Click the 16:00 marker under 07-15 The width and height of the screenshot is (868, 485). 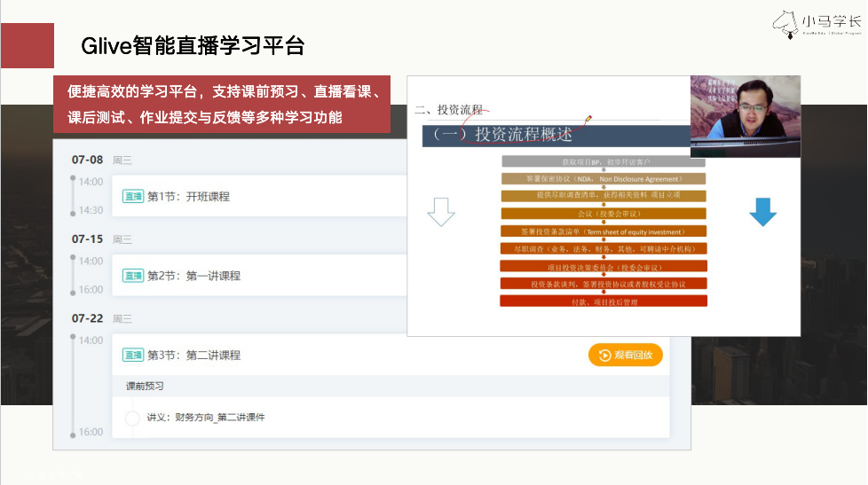click(91, 289)
